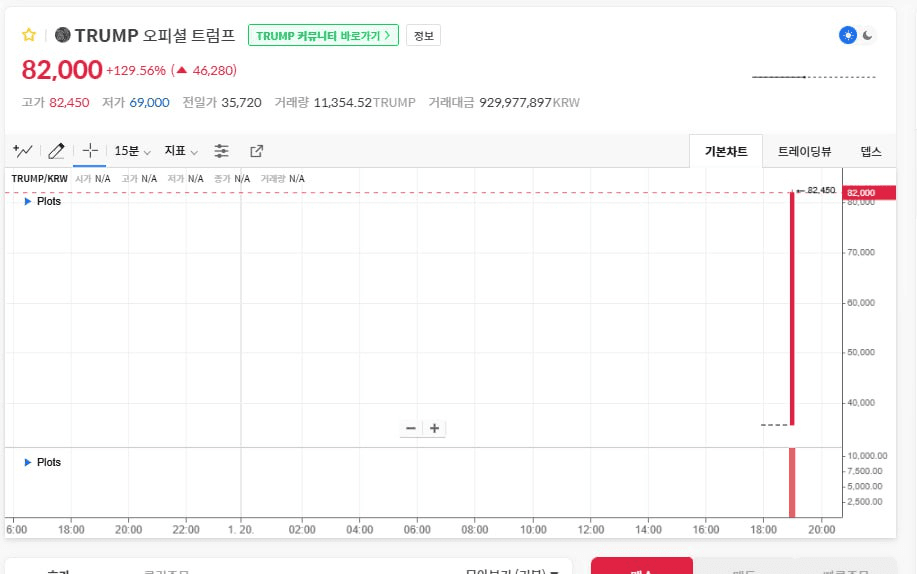Screen dimensions: 917x574
Task: Switch to light mode sun toggle
Action: [x=848, y=35]
